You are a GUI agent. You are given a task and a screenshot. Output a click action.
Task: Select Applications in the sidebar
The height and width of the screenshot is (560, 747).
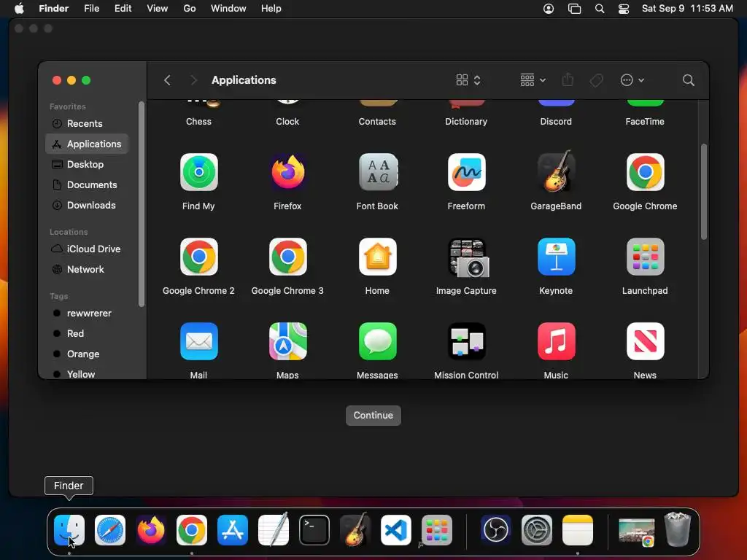pyautogui.click(x=87, y=144)
